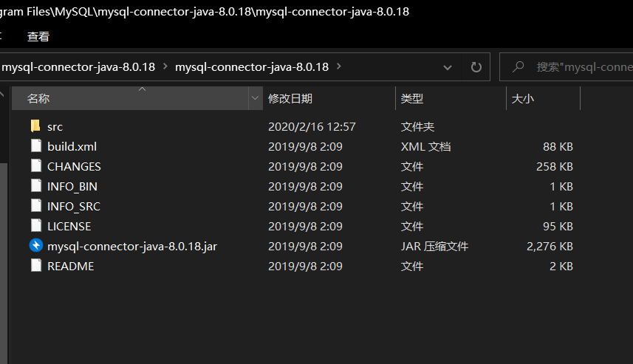633x364 pixels.
Task: Open the Name column filter dropdown
Action: click(255, 98)
